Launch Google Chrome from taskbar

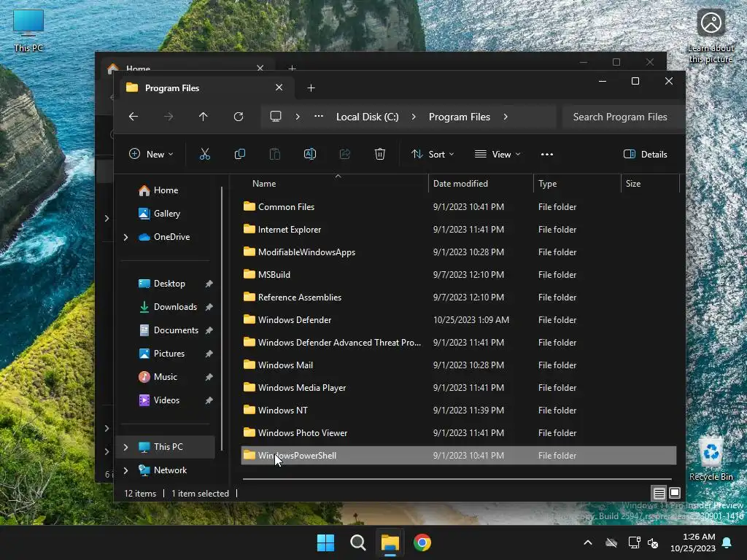(422, 542)
